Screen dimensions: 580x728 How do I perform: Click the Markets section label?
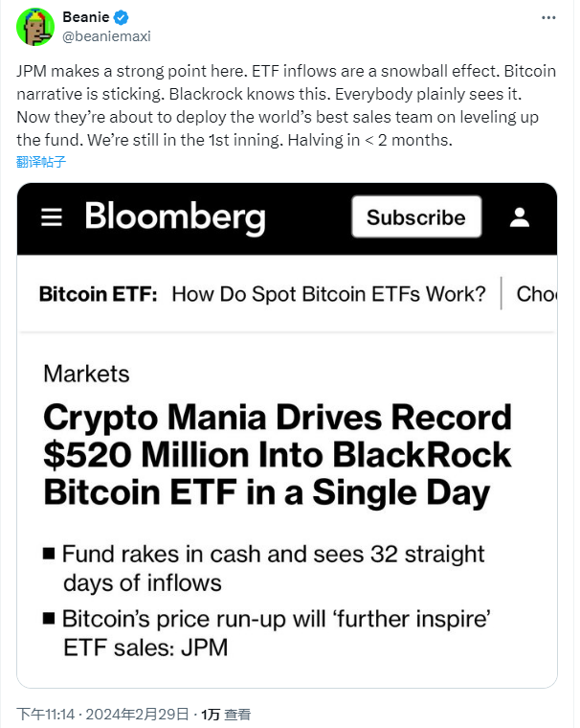pyautogui.click(x=86, y=374)
